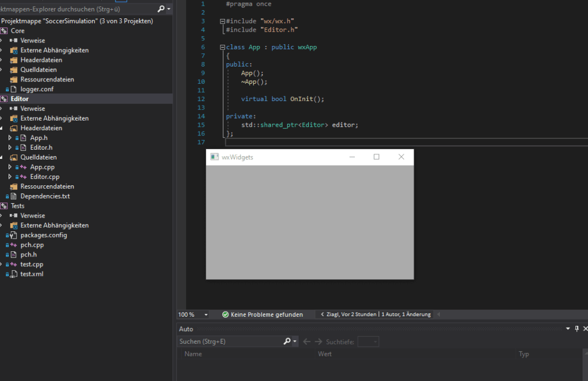Open the Suchtiefe dropdown in the Auto panel
The image size is (588, 381).
click(368, 341)
